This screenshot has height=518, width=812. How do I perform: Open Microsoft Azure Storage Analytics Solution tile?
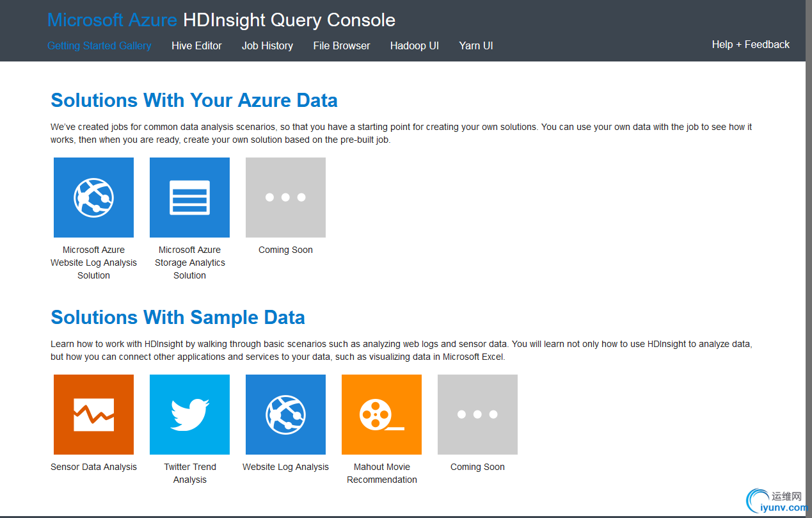point(189,197)
